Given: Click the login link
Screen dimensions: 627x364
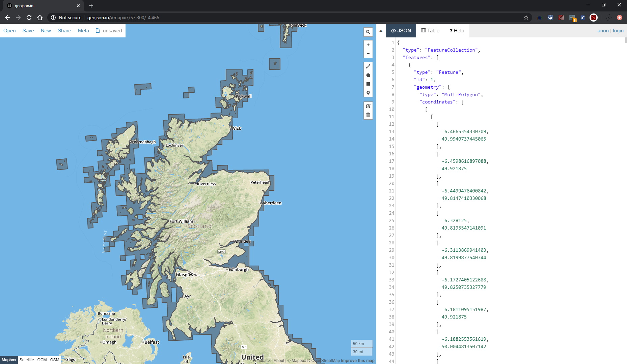Looking at the screenshot, I should pyautogui.click(x=618, y=31).
